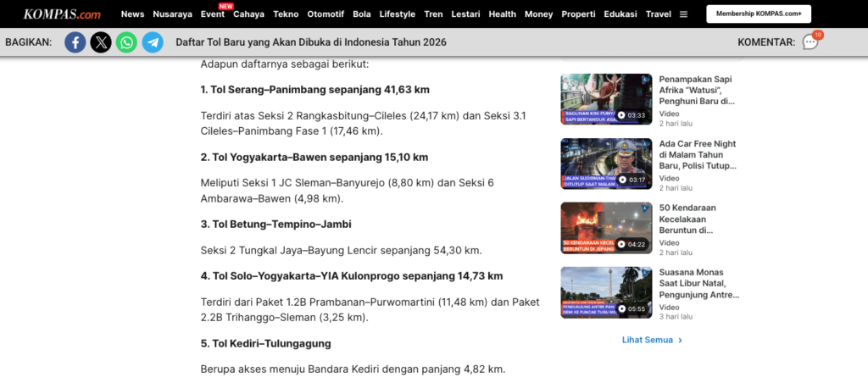
Task: Expand video list via Lihat Semua
Action: click(652, 340)
